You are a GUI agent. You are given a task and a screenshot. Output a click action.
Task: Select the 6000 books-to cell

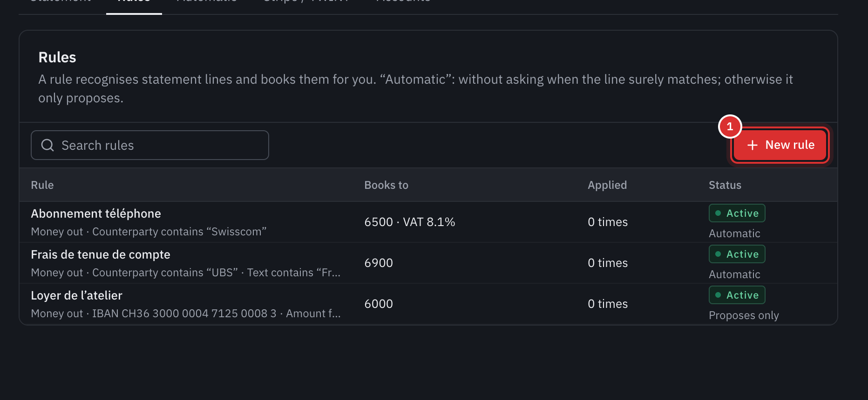(x=379, y=304)
